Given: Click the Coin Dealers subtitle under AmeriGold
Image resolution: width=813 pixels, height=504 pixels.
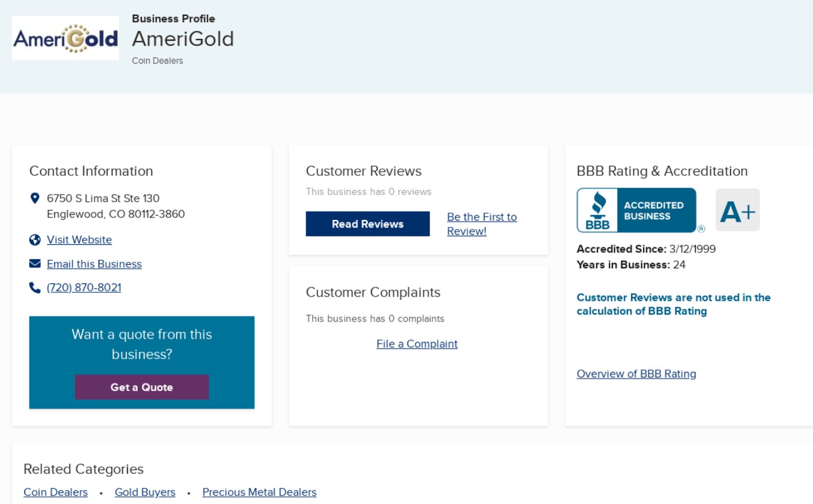Looking at the screenshot, I should (x=158, y=60).
